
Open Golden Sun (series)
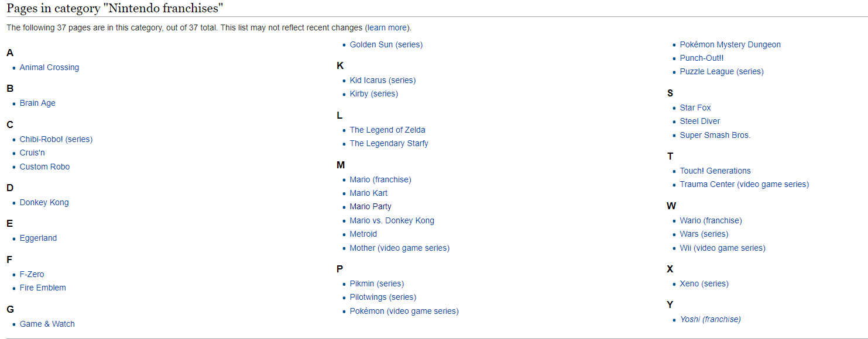tap(386, 44)
